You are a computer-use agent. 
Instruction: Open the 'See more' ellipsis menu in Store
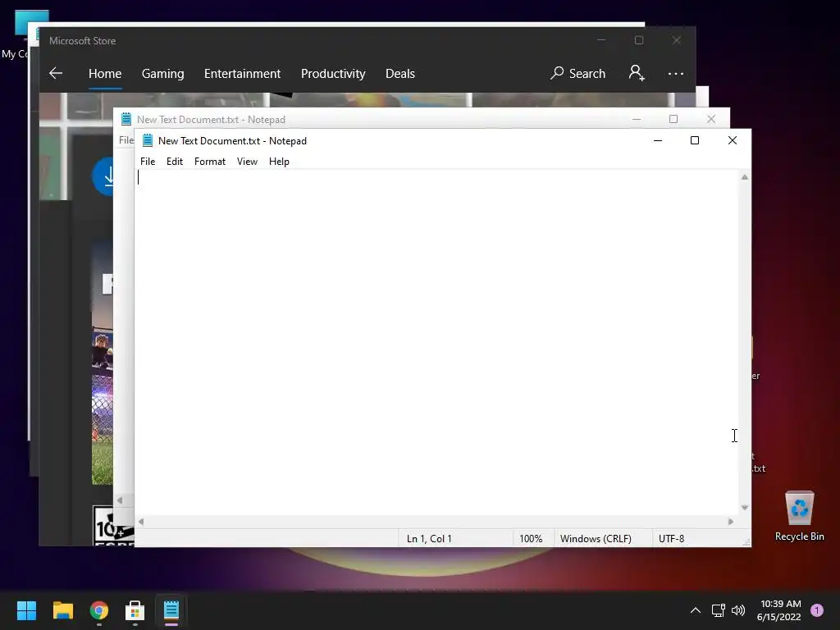pos(676,73)
